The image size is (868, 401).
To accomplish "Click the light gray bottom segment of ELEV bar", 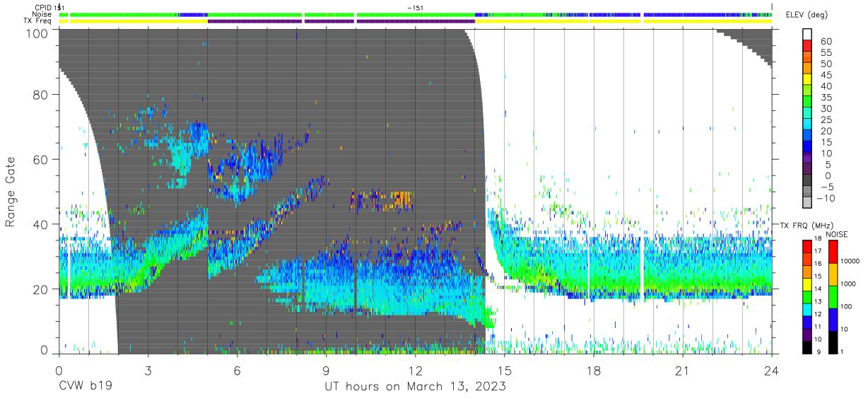I will [808, 202].
